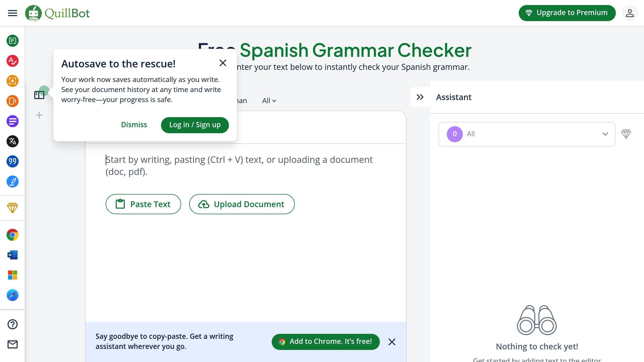Open the Translator sidebar icon
Viewport: 644px width, 362px height.
pos(13,141)
